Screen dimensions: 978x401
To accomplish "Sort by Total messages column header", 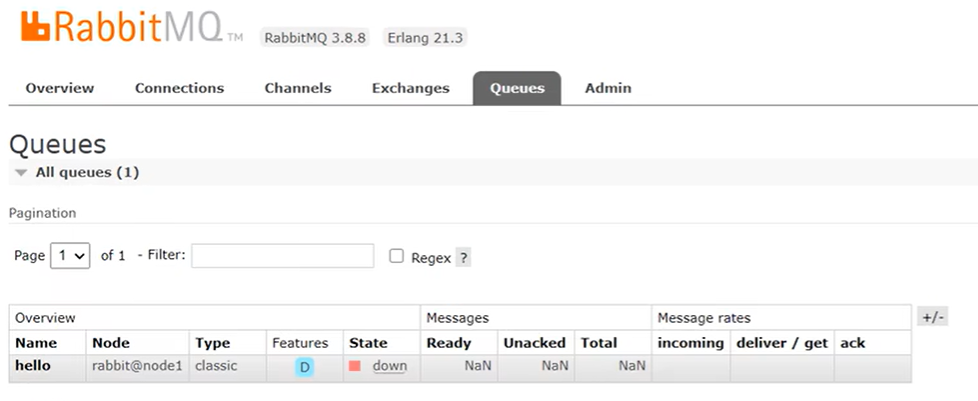I will pos(599,343).
